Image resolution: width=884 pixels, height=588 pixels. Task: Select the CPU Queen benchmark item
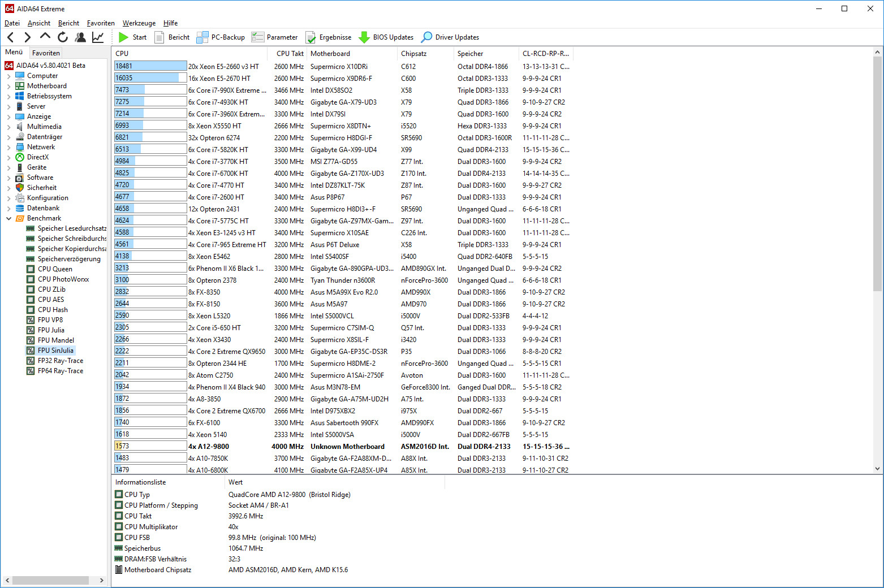55,269
